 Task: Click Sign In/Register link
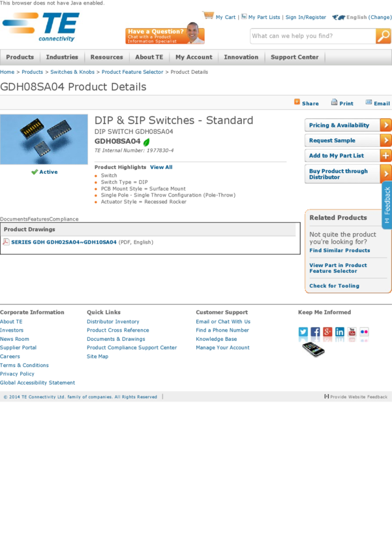(x=306, y=17)
